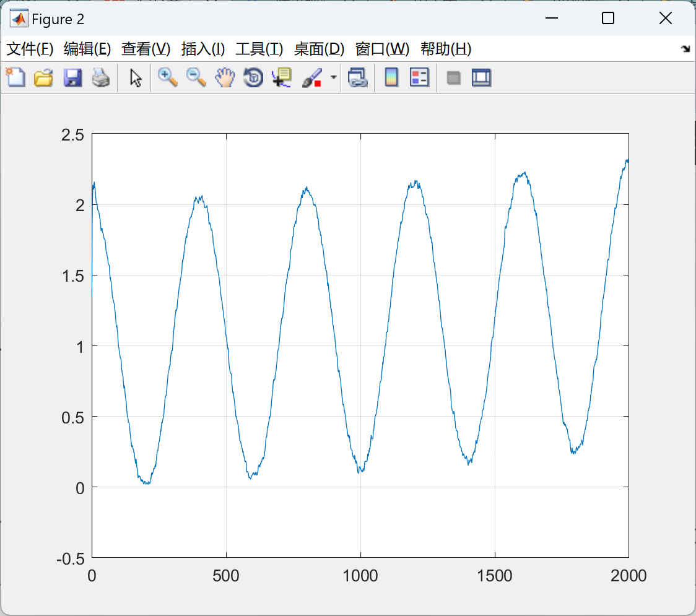
Task: Activate the Zoom In magnifier tool
Action: click(167, 77)
